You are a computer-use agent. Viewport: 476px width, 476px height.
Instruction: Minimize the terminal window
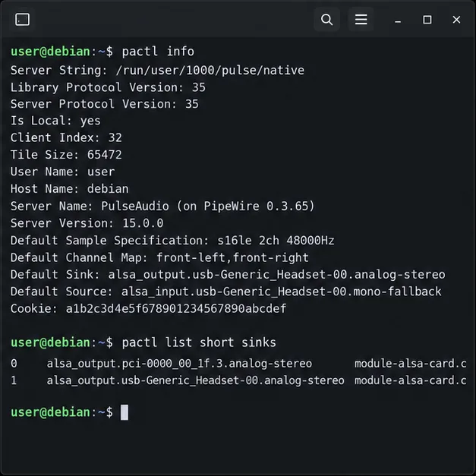[398, 20]
